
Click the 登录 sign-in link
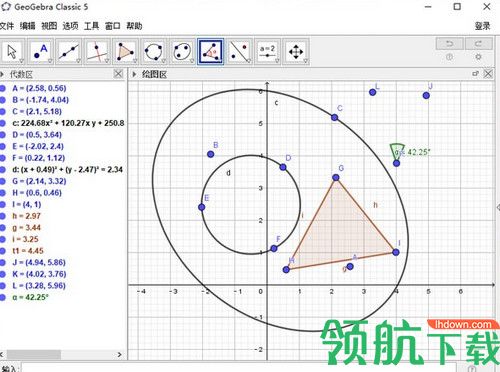(x=483, y=26)
